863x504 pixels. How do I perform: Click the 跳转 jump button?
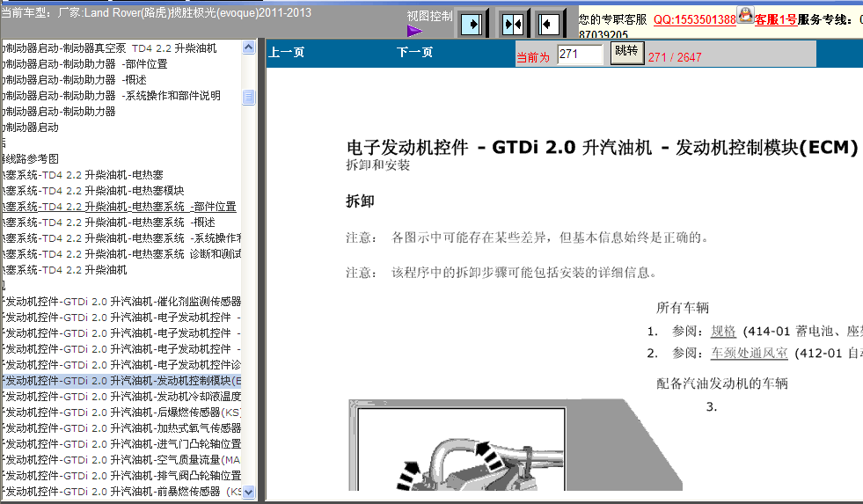pyautogui.click(x=627, y=53)
